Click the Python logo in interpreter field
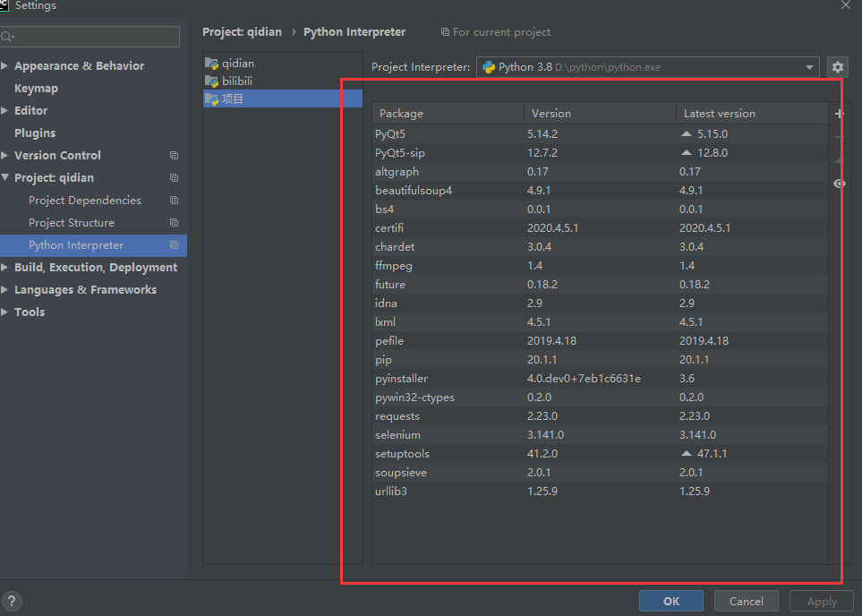Image resolution: width=862 pixels, height=616 pixels. click(488, 67)
